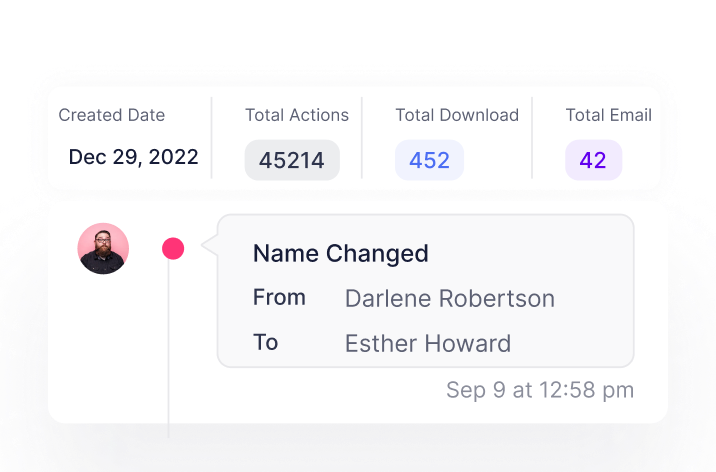Click the Esther Howard new name
716x472 pixels.
pos(427,344)
